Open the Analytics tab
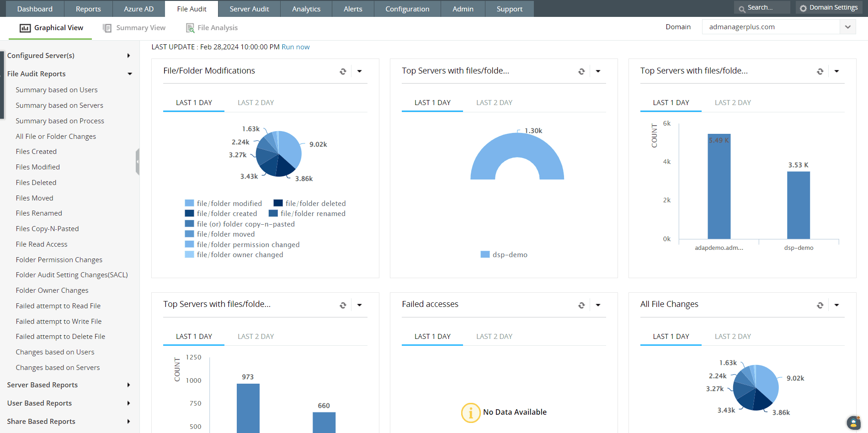Viewport: 868px width, 433px height. pos(306,9)
